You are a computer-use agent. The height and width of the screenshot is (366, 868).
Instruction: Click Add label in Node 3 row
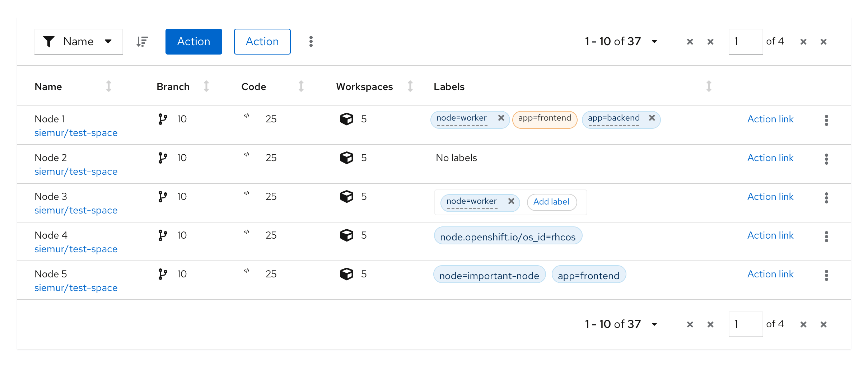tap(551, 202)
